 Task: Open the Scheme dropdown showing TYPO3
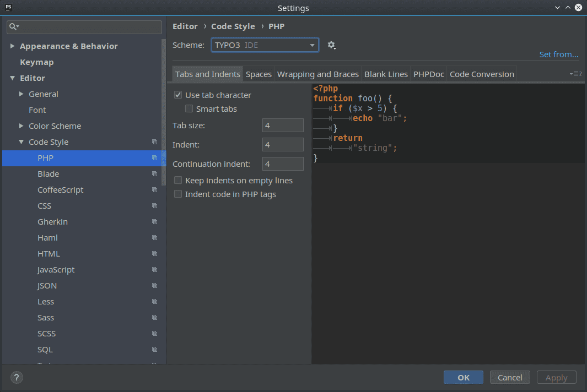265,45
